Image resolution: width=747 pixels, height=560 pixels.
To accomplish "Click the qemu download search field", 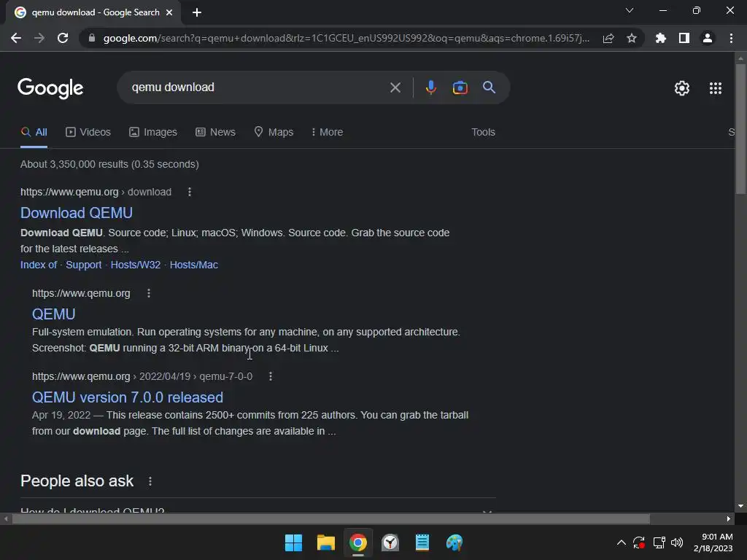I will [258, 87].
